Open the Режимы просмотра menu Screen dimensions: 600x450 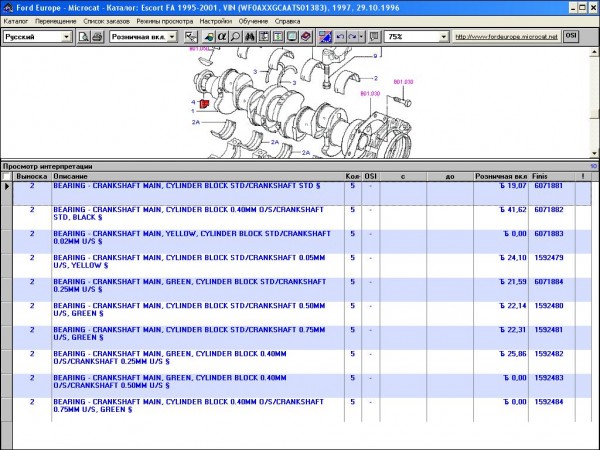point(165,21)
